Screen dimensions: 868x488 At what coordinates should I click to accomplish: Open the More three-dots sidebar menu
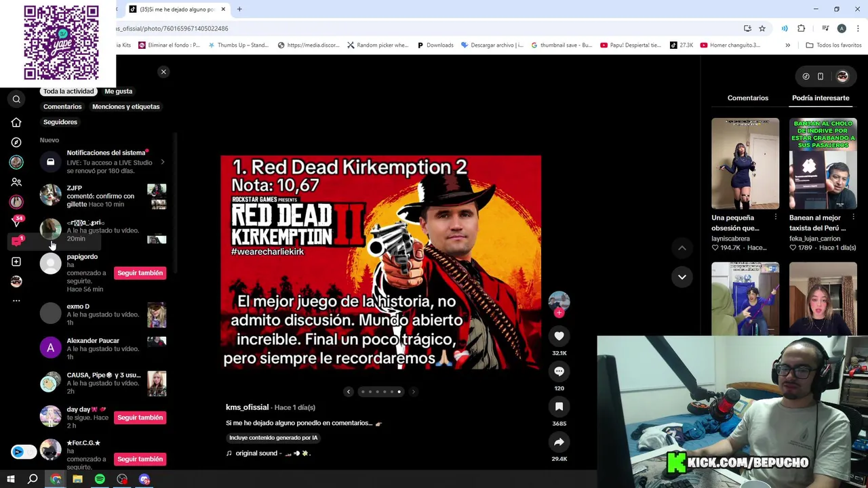16,300
